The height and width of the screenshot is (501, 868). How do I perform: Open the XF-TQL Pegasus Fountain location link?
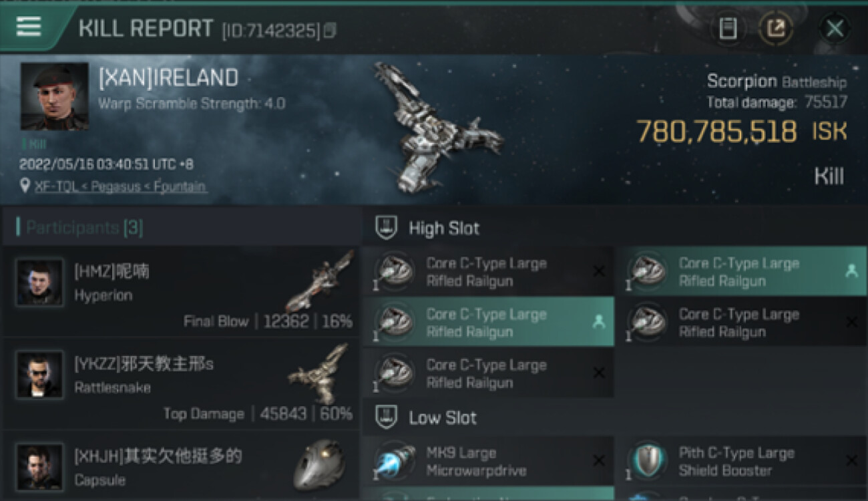pyautogui.click(x=120, y=186)
